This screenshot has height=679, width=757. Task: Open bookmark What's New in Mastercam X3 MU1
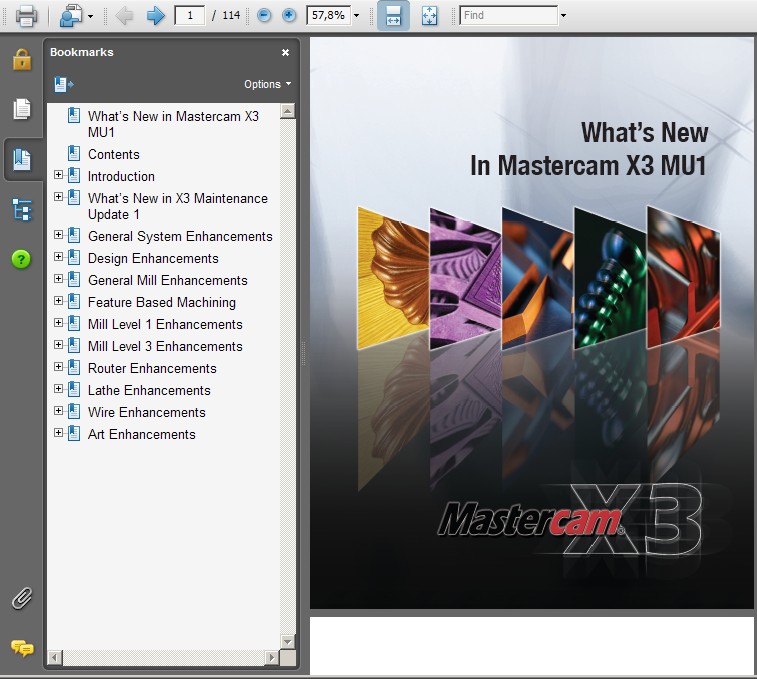coord(173,124)
